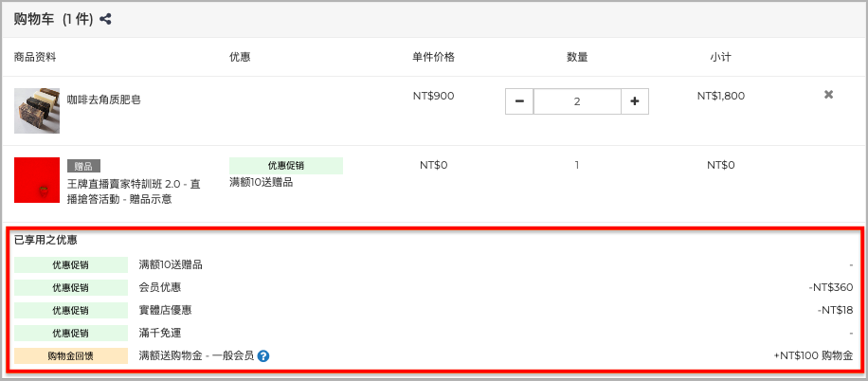Click the 實體店優惠 discount line
868x381 pixels.
[x=166, y=310]
